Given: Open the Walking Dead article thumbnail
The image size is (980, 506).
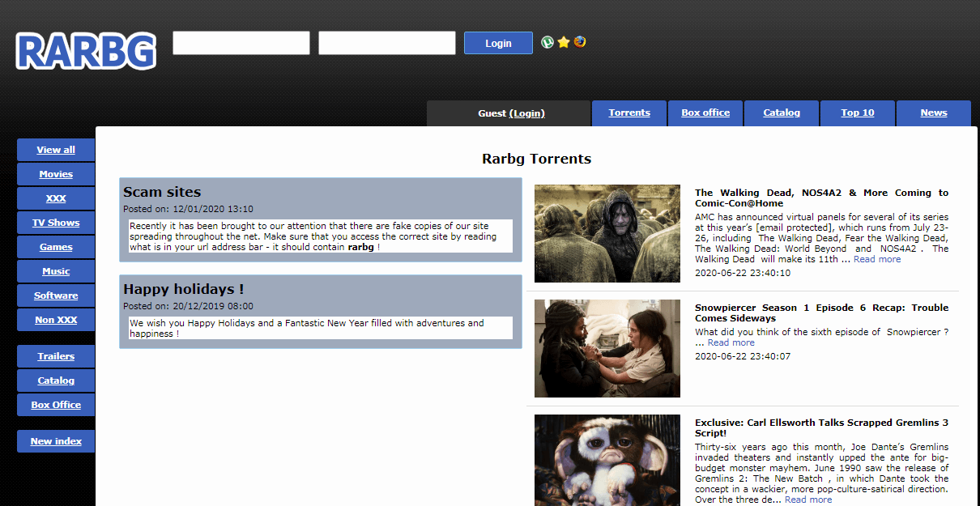Looking at the screenshot, I should coord(607,233).
